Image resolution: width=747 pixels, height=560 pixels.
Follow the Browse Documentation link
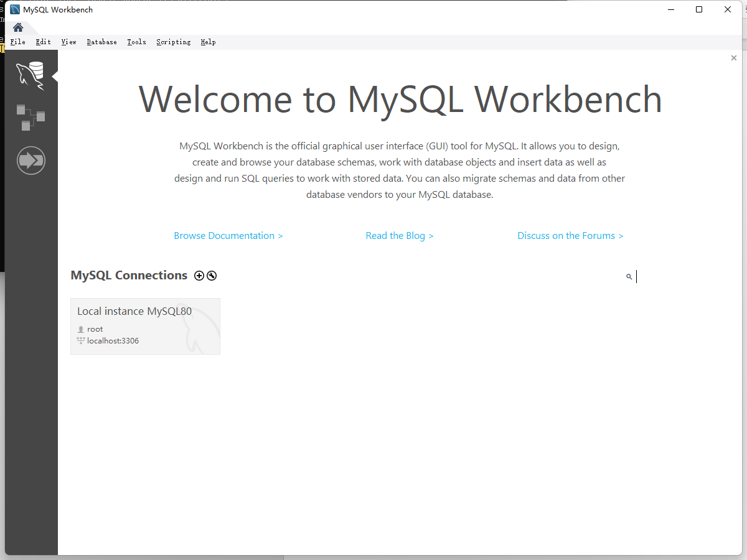click(x=228, y=236)
